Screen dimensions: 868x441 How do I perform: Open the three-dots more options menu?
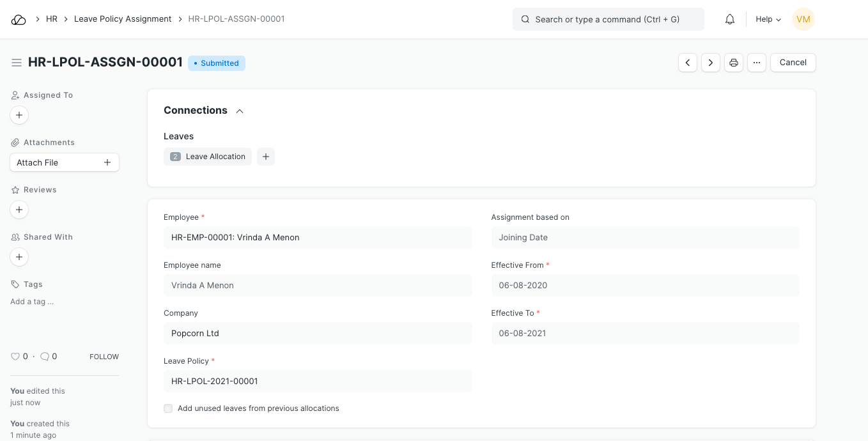click(x=756, y=63)
